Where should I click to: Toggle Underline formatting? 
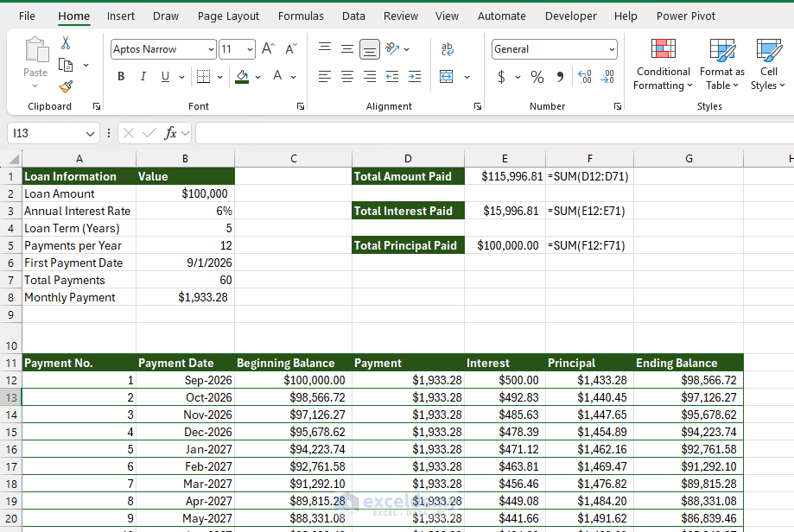pos(165,77)
